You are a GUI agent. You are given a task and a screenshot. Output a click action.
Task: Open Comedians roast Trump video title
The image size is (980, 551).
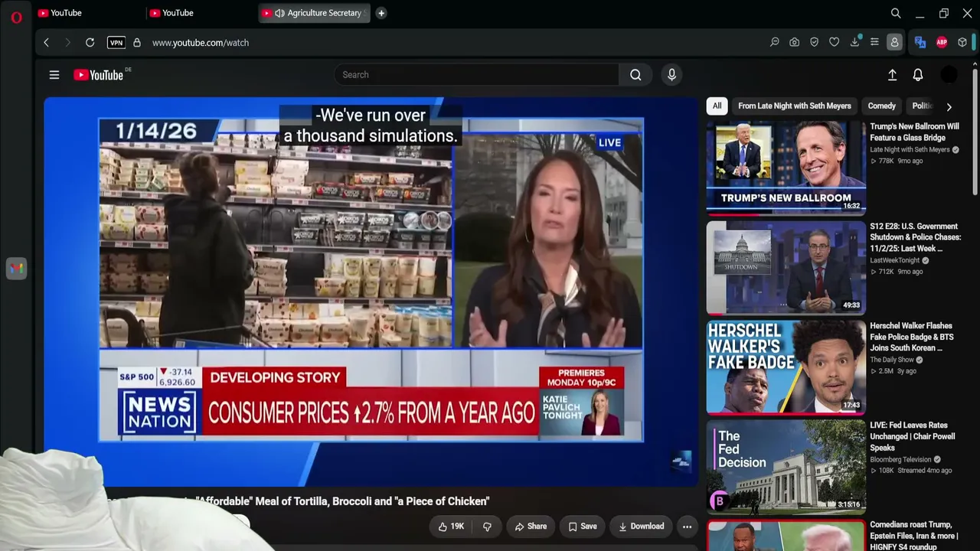pyautogui.click(x=914, y=536)
